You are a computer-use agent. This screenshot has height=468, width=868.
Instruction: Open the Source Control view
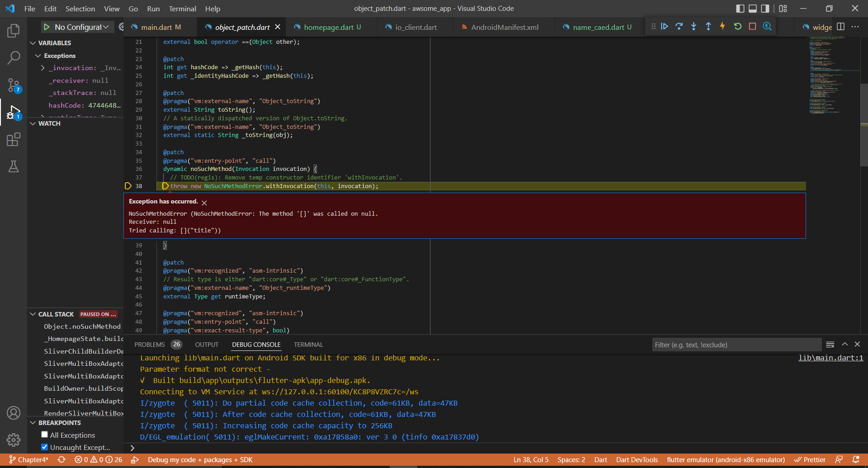[14, 85]
